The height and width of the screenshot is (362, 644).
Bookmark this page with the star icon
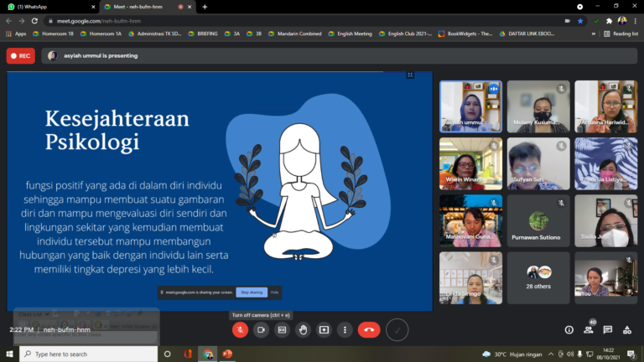(x=580, y=20)
